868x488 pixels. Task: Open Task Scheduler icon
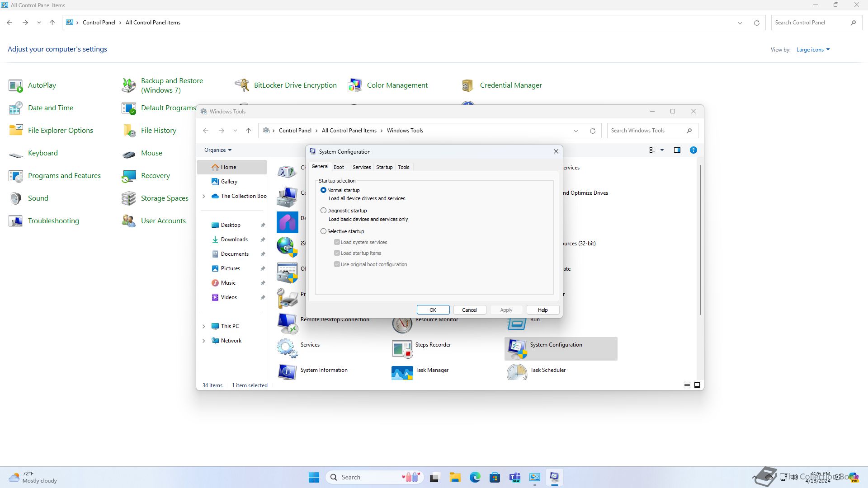coord(517,371)
